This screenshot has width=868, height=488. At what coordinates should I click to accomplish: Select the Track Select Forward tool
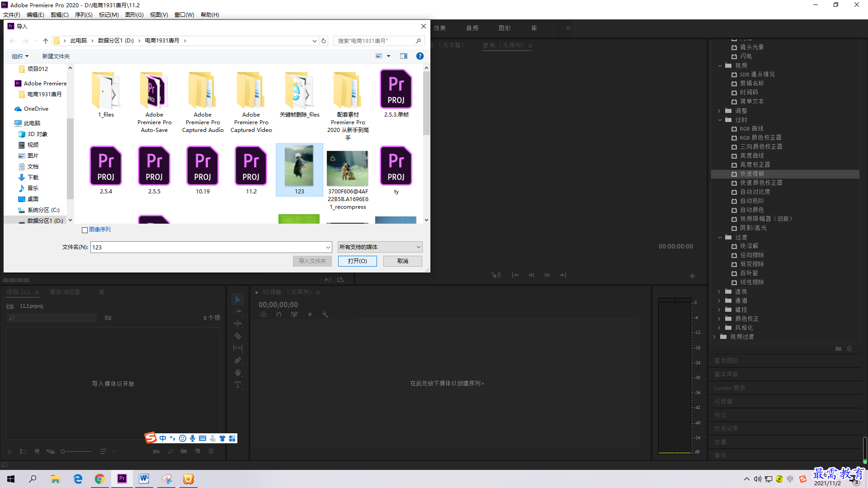pos(238,311)
